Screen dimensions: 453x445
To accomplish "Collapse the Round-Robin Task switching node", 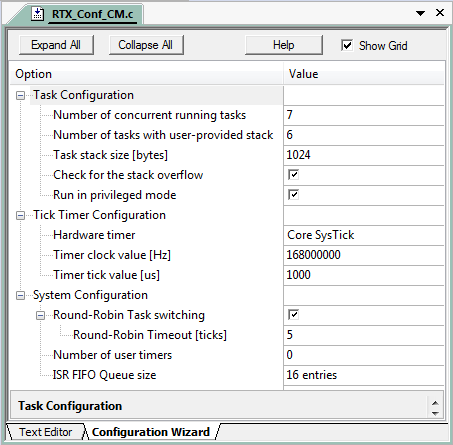I will (40, 316).
